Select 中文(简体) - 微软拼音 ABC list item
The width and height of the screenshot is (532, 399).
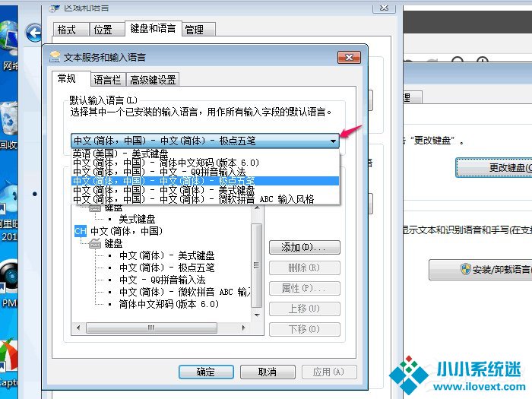pyautogui.click(x=185, y=292)
